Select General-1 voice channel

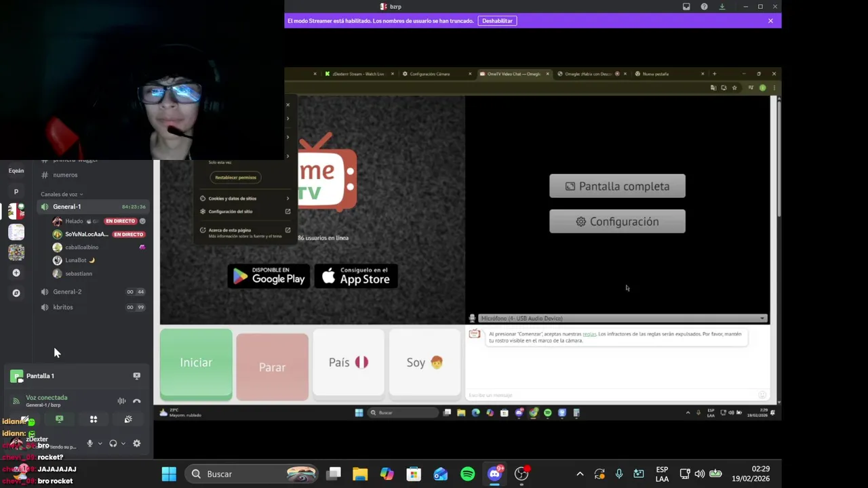click(x=94, y=207)
